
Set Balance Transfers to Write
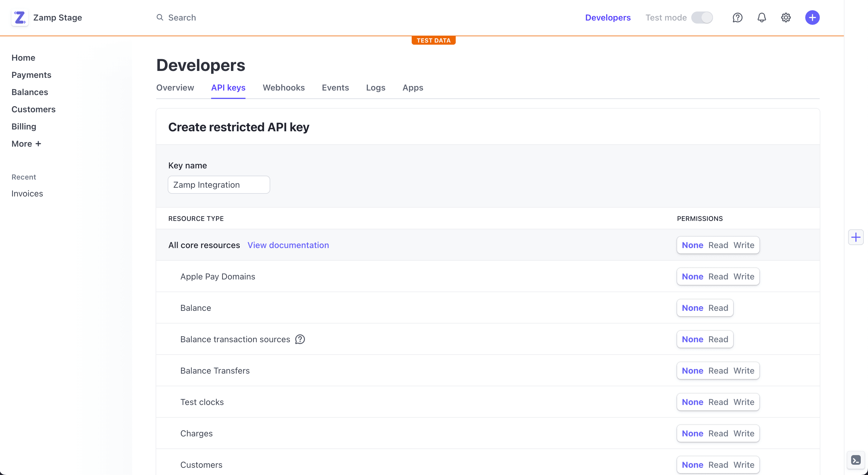click(744, 371)
